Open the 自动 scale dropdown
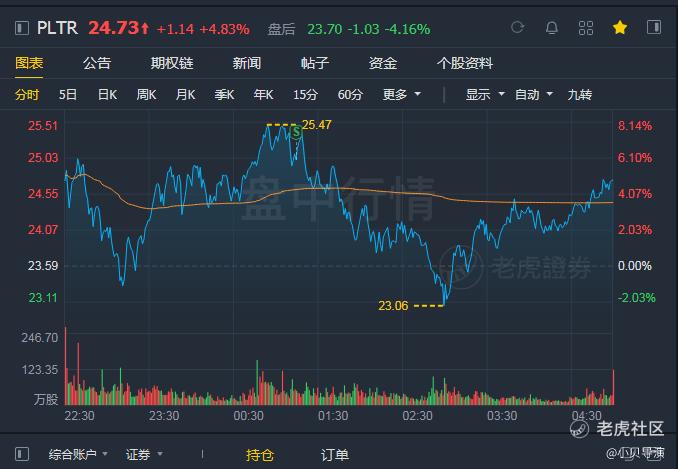The height and width of the screenshot is (469, 678). (534, 94)
